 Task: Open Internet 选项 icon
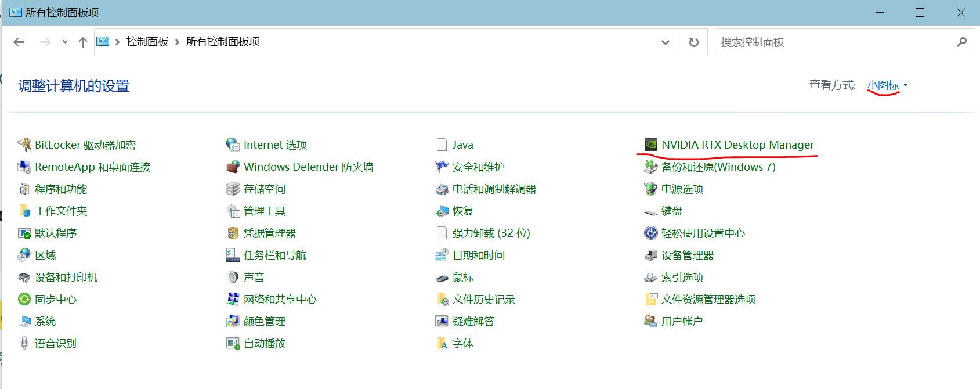[x=233, y=145]
